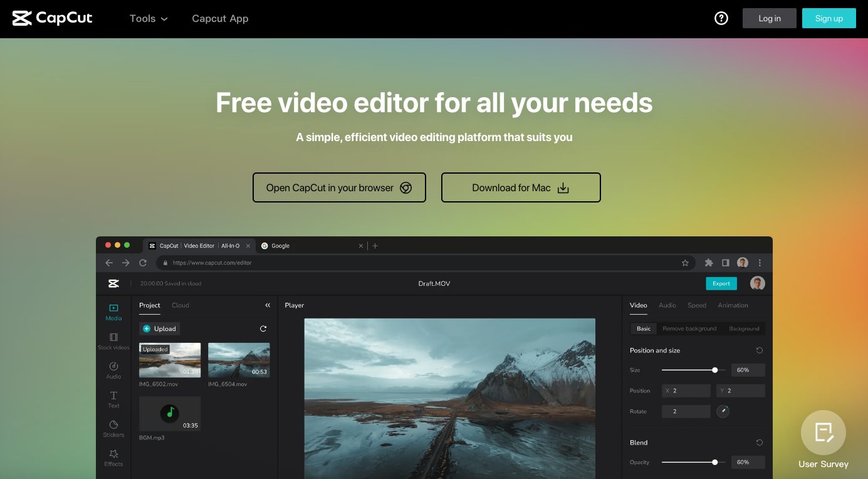Select the Media sidebar icon
868x479 pixels.
pos(113,312)
